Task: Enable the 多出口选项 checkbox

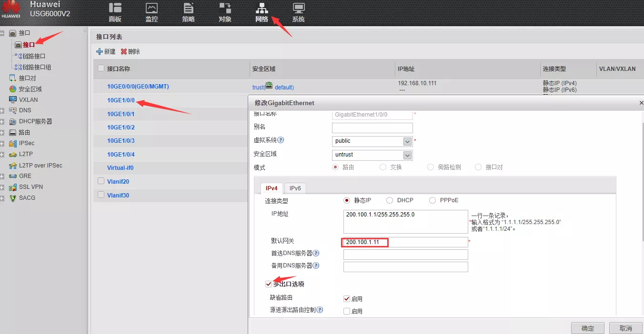Action: point(269,284)
